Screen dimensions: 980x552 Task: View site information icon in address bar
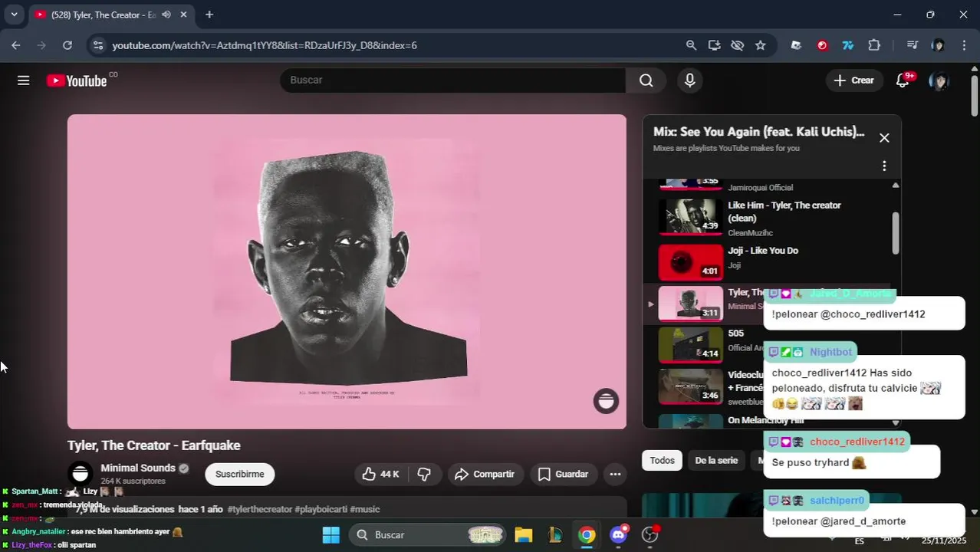click(x=97, y=45)
